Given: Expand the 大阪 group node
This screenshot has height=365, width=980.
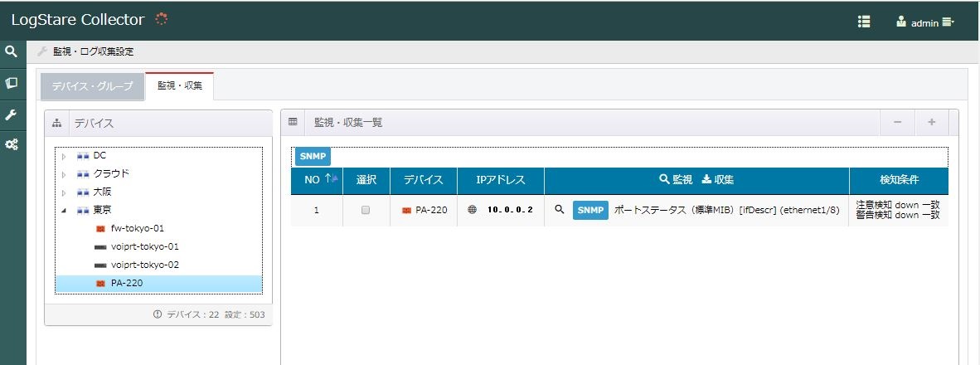Looking at the screenshot, I should click(x=64, y=192).
